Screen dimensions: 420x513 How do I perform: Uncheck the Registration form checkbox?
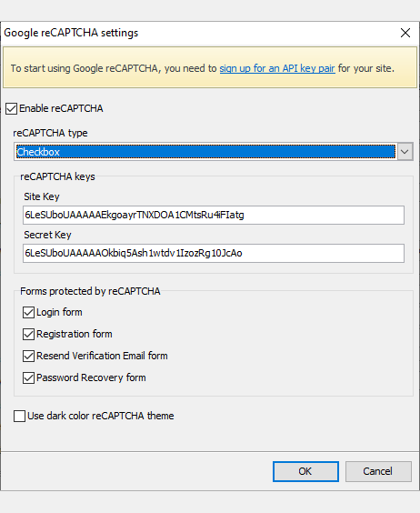28,335
